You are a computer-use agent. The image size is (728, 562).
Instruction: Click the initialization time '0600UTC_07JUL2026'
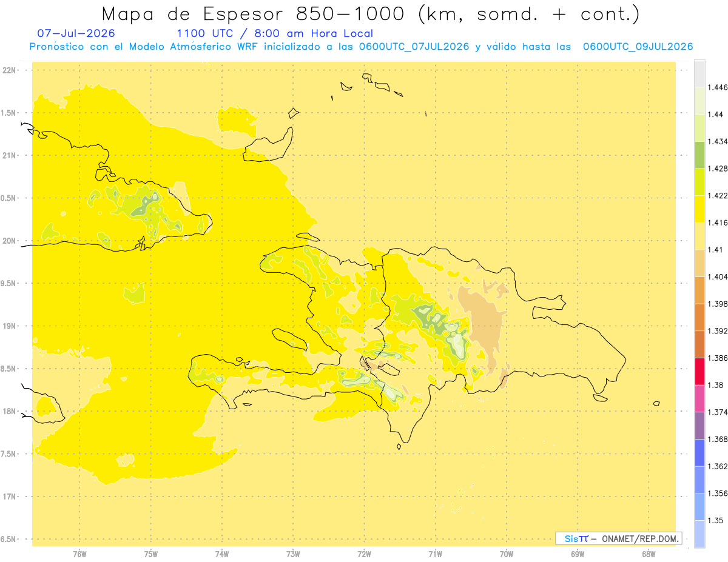pos(415,47)
